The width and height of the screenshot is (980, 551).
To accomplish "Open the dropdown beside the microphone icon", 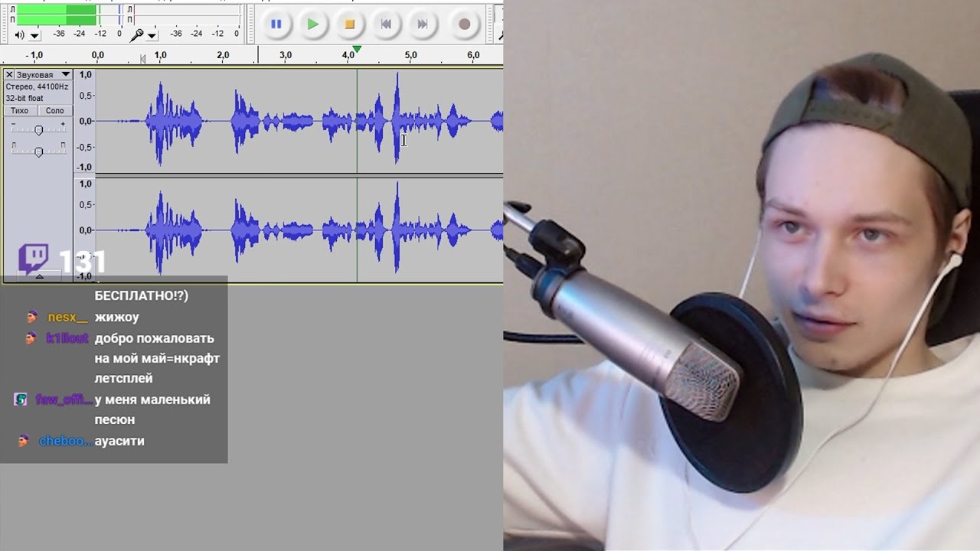I will (x=152, y=35).
